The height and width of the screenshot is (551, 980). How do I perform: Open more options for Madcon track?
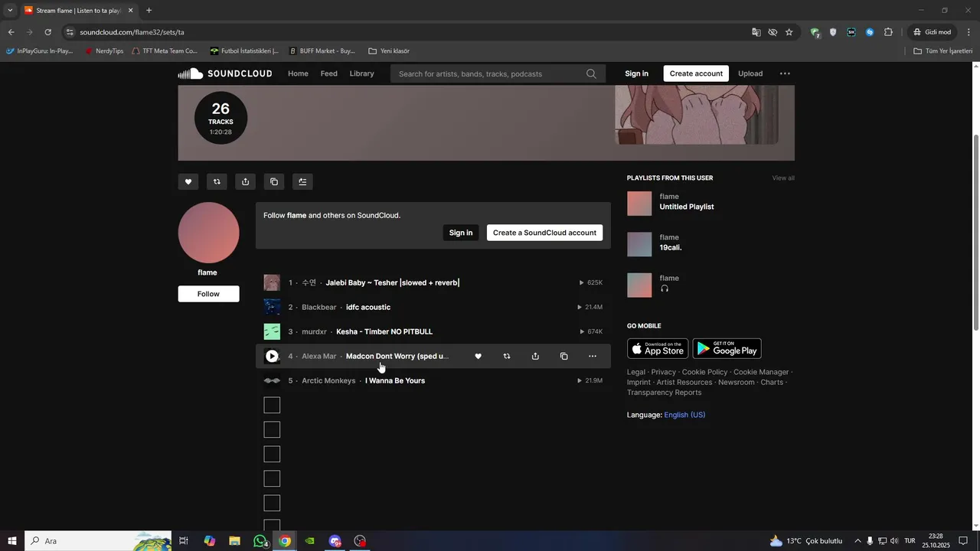point(593,356)
